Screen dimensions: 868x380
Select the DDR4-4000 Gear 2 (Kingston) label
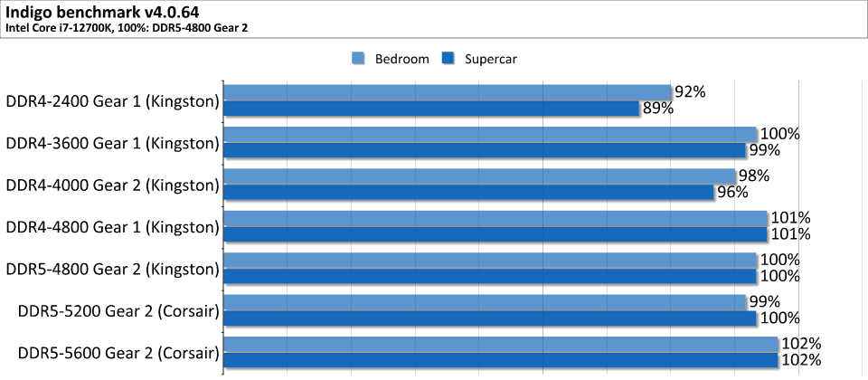click(112, 185)
